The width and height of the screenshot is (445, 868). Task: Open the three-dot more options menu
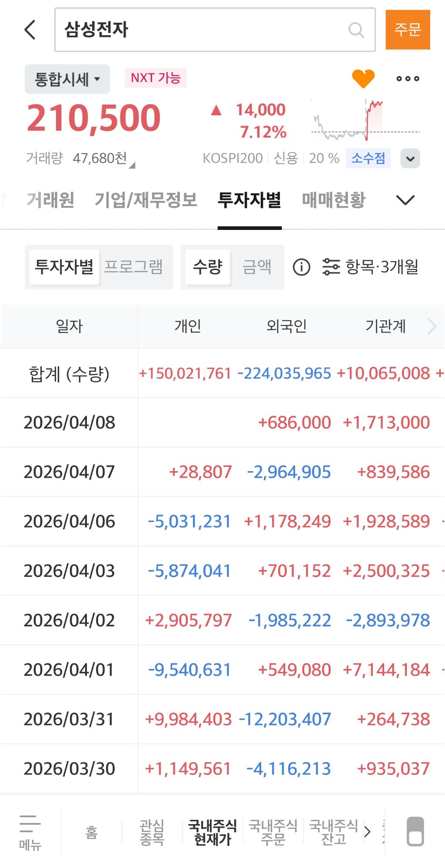pyautogui.click(x=408, y=79)
